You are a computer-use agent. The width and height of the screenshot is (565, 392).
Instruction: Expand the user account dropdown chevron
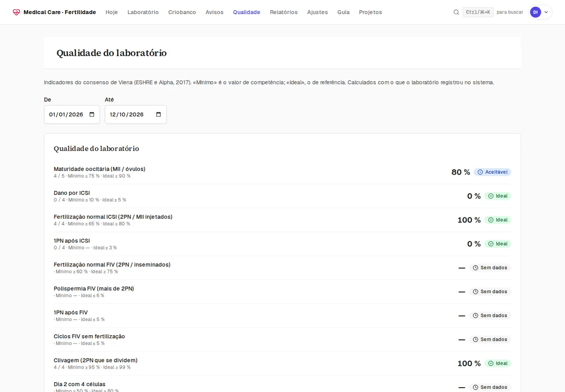pyautogui.click(x=546, y=12)
